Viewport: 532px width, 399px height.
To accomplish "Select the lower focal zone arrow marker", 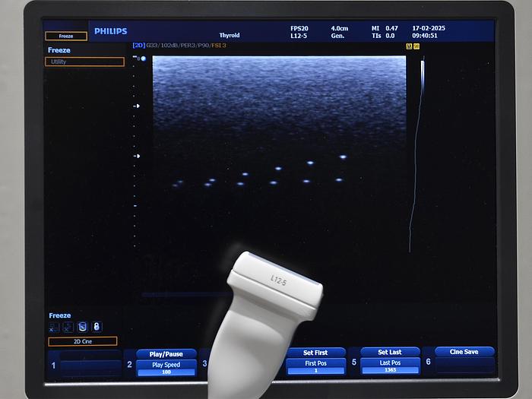I will [136, 156].
